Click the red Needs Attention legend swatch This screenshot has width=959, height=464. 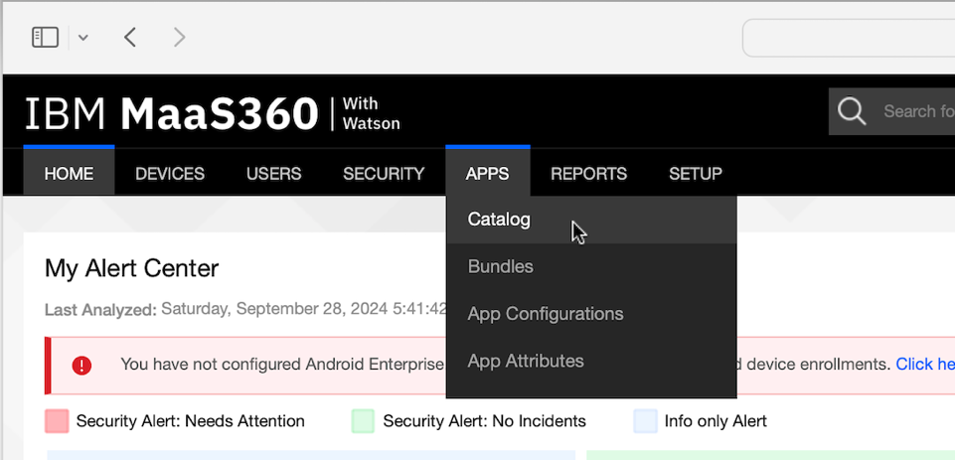pyautogui.click(x=57, y=421)
